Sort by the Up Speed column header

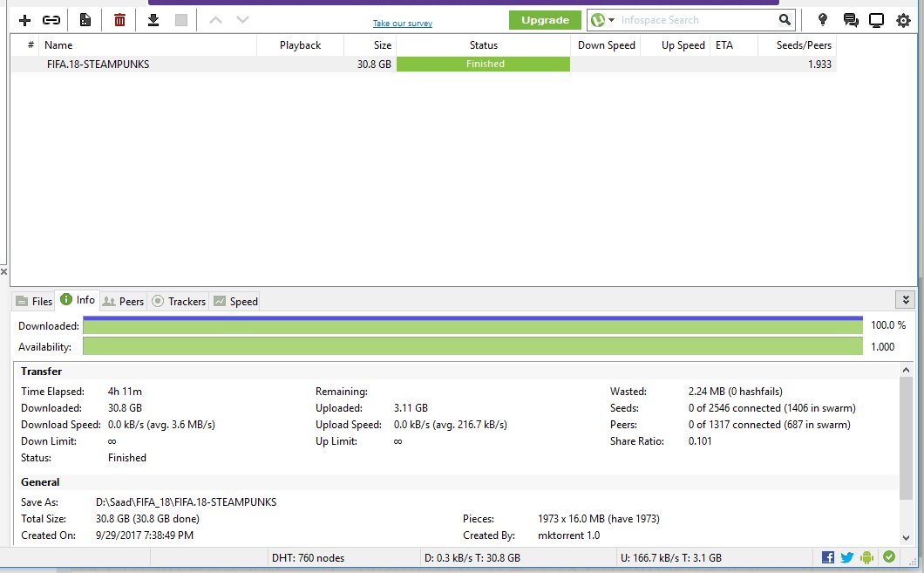(676, 45)
